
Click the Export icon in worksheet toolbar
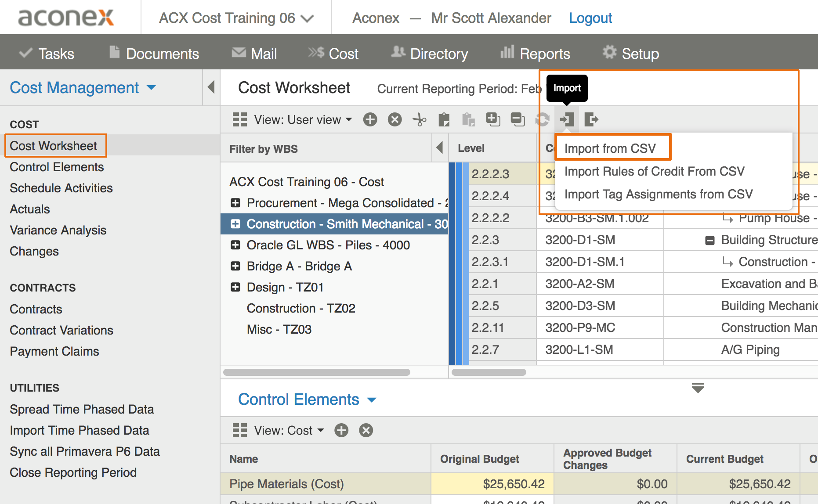(x=591, y=119)
